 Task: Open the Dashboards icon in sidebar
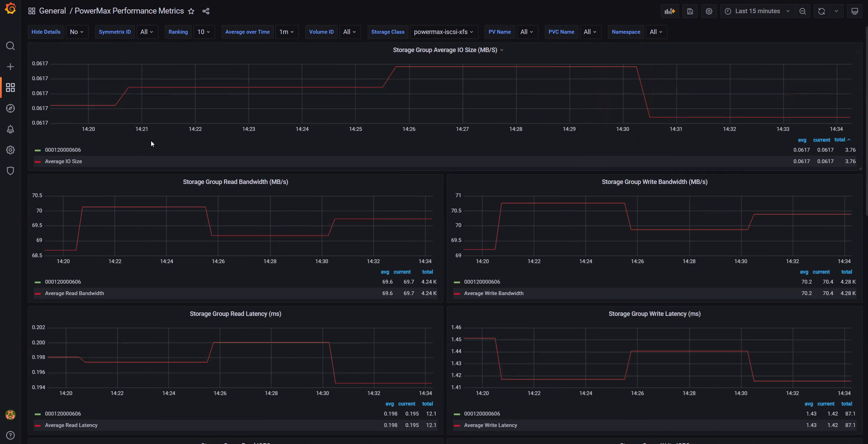10,87
